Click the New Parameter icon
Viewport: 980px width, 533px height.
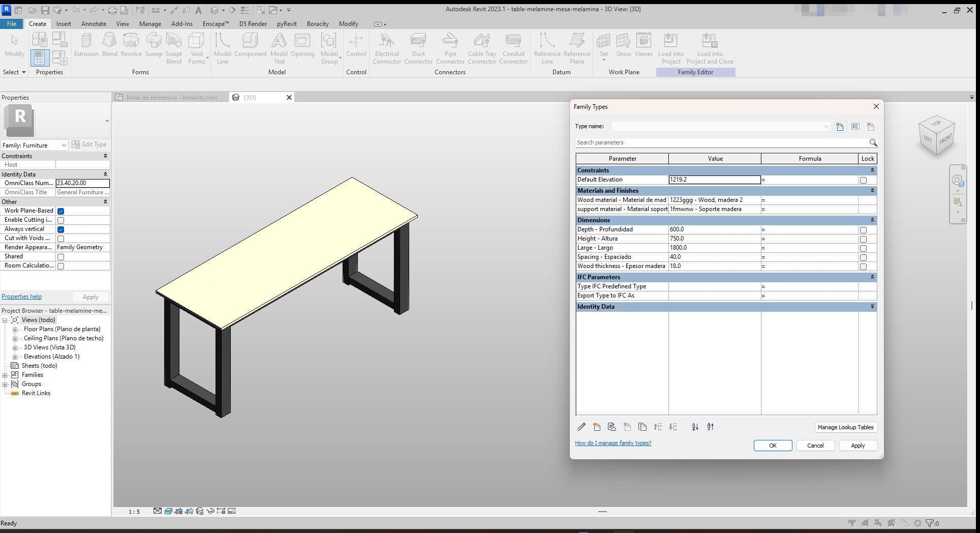(597, 427)
